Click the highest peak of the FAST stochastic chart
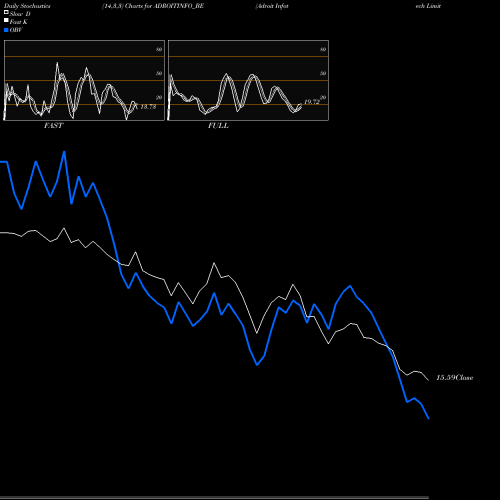The width and height of the screenshot is (500, 500). 57,63
